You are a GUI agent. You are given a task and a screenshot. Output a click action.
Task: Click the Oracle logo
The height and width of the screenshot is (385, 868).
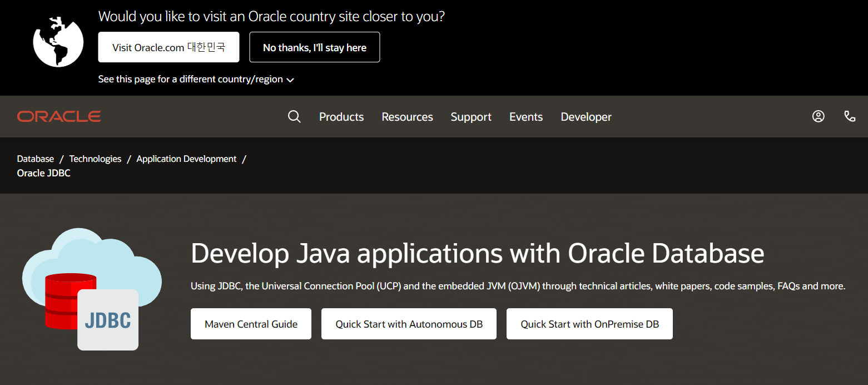(x=59, y=116)
